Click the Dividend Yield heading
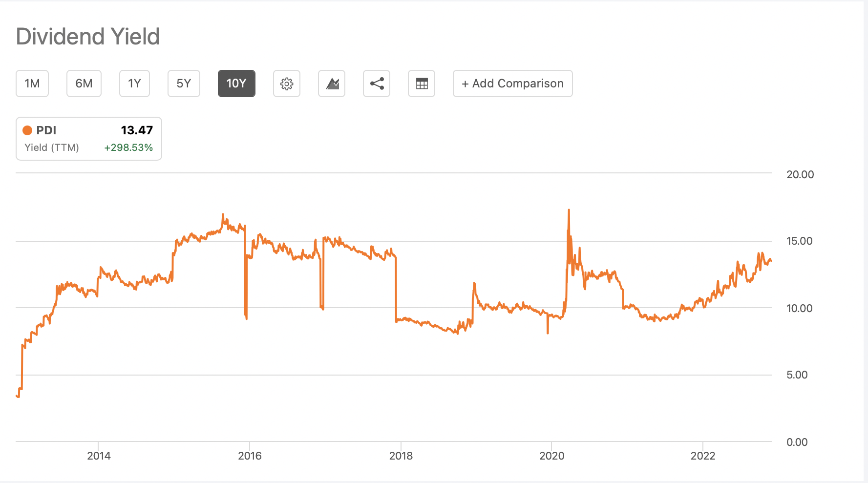 [88, 37]
